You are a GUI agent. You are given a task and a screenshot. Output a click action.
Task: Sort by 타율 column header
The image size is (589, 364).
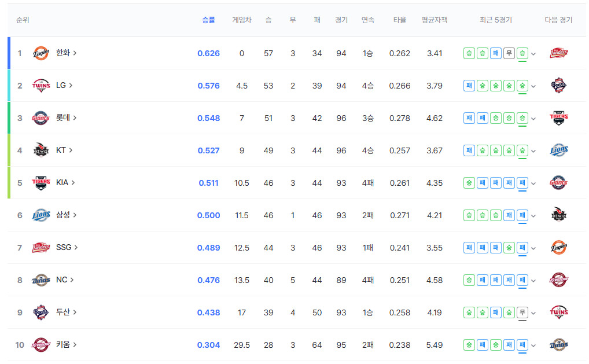click(400, 20)
